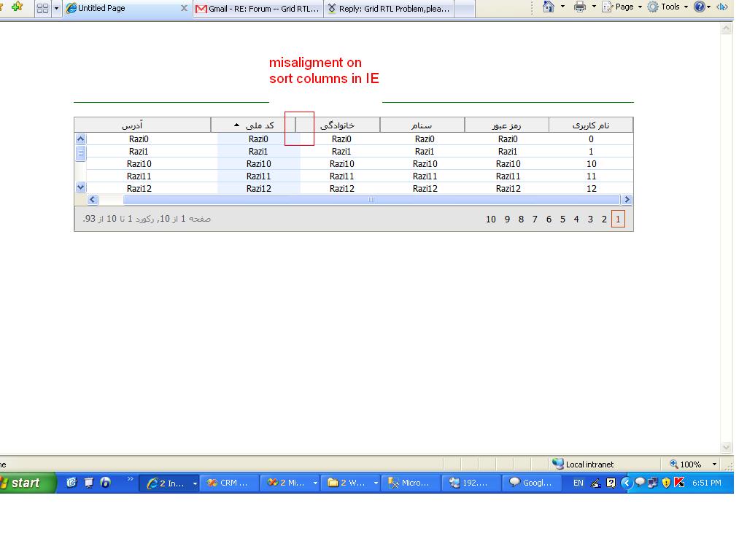Click the grid horizontal scrollbar thumb

click(x=371, y=200)
